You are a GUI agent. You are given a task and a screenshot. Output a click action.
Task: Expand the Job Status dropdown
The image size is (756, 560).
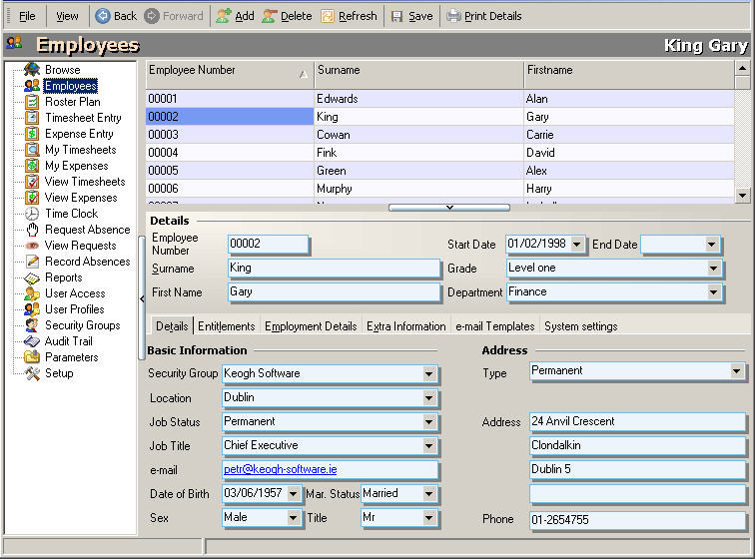[428, 422]
